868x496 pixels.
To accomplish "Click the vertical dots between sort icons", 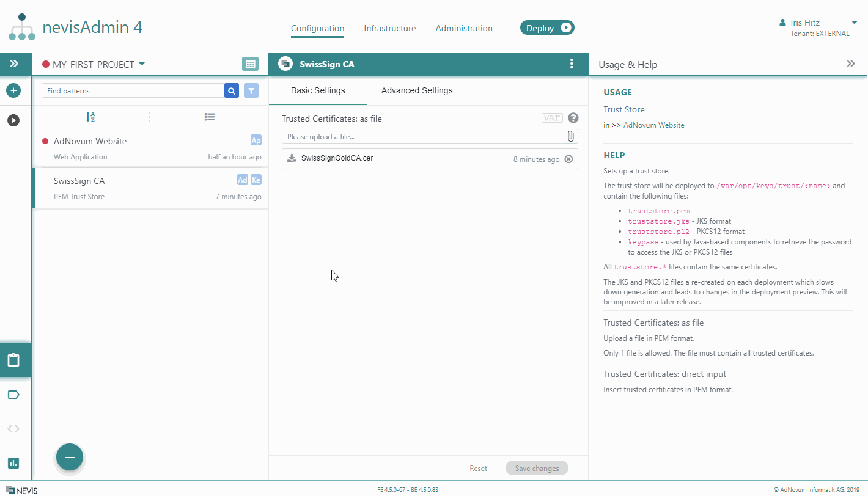I will [x=149, y=117].
